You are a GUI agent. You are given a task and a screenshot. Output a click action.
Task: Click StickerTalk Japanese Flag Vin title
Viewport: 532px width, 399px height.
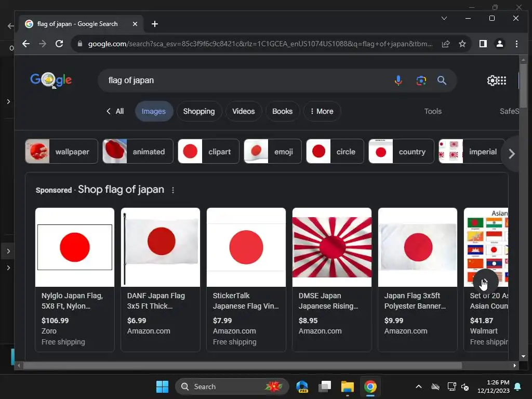pyautogui.click(x=246, y=301)
